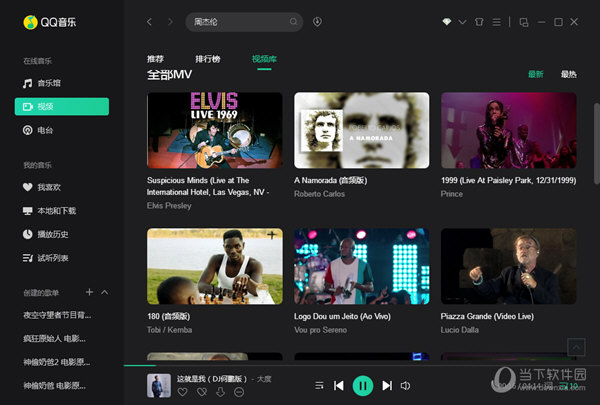
Task: Open playlist 夜空守望者节目背...
Action: pos(57,315)
